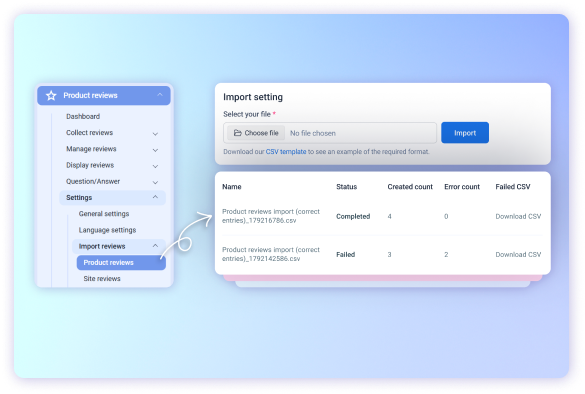The width and height of the screenshot is (585, 394).
Task: Click the Completed status text
Action: [x=353, y=216]
